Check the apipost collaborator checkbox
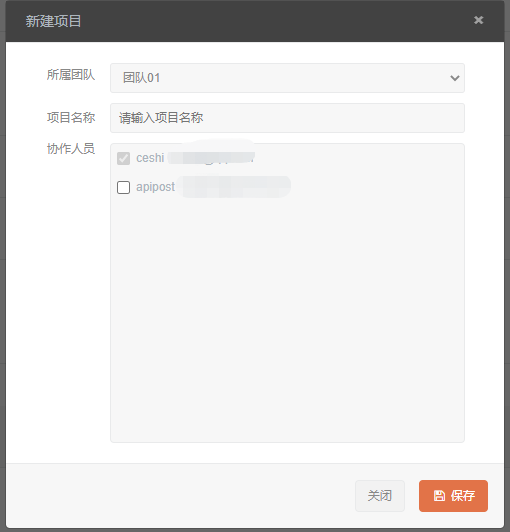Viewport: 510px width, 532px height. pos(123,187)
